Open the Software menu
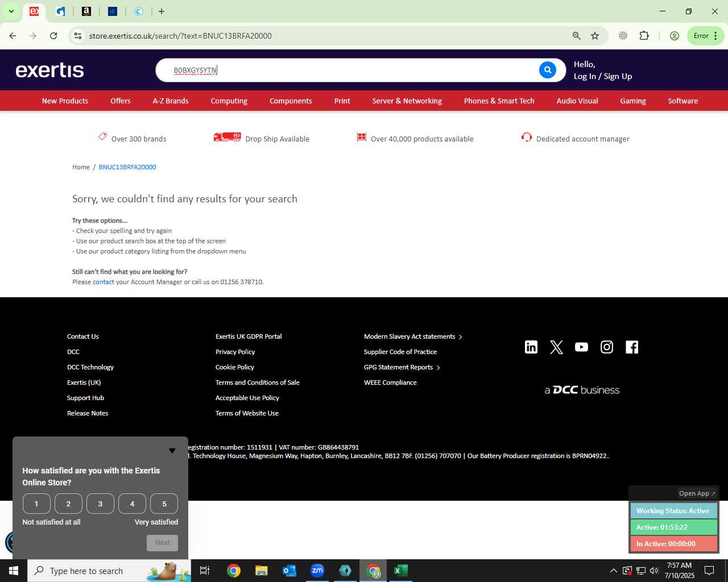The height and width of the screenshot is (582, 728). [x=682, y=101]
